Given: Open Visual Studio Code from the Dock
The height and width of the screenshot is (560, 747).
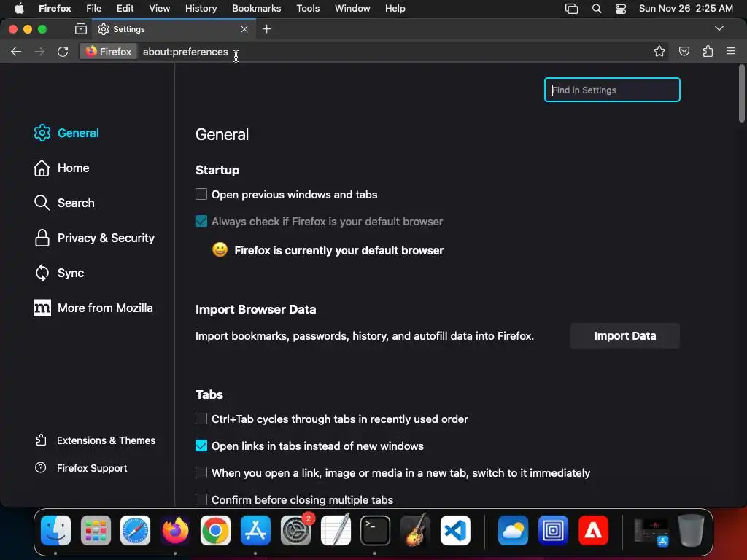Looking at the screenshot, I should (x=455, y=530).
